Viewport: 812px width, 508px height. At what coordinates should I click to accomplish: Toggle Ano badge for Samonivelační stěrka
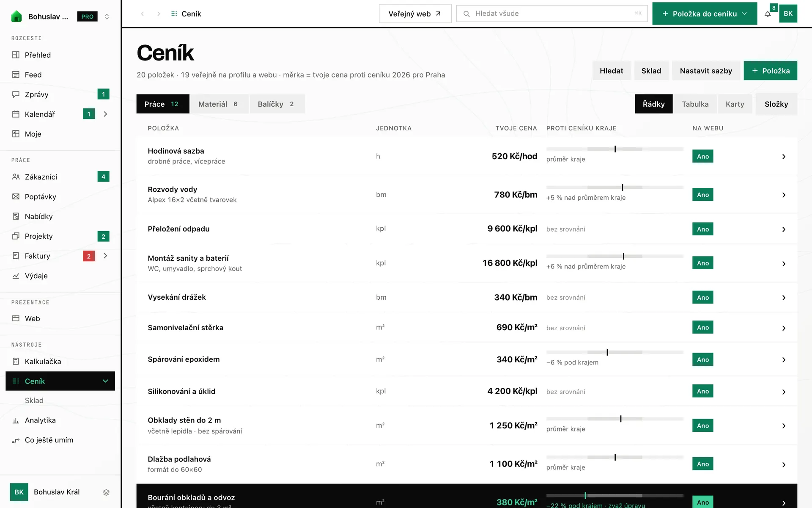(x=702, y=327)
